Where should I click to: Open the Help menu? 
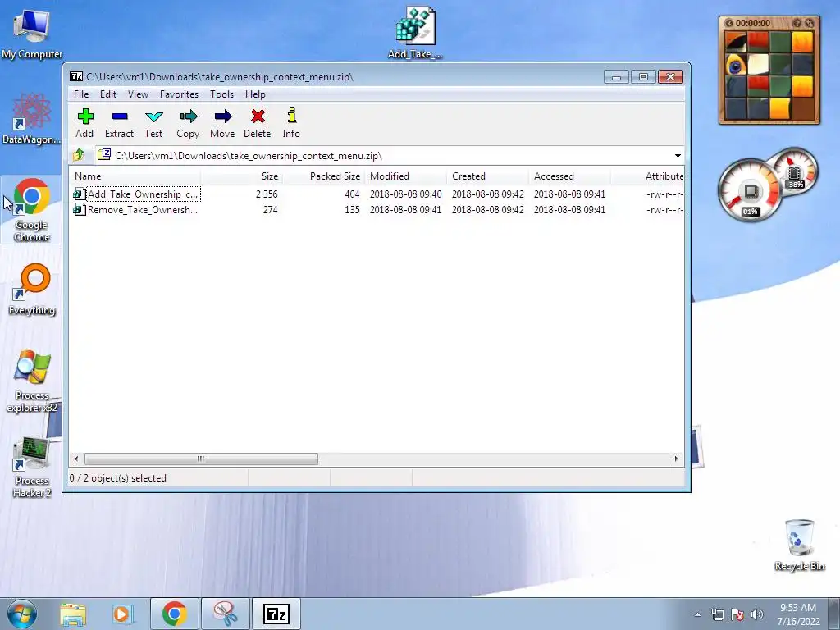click(256, 94)
